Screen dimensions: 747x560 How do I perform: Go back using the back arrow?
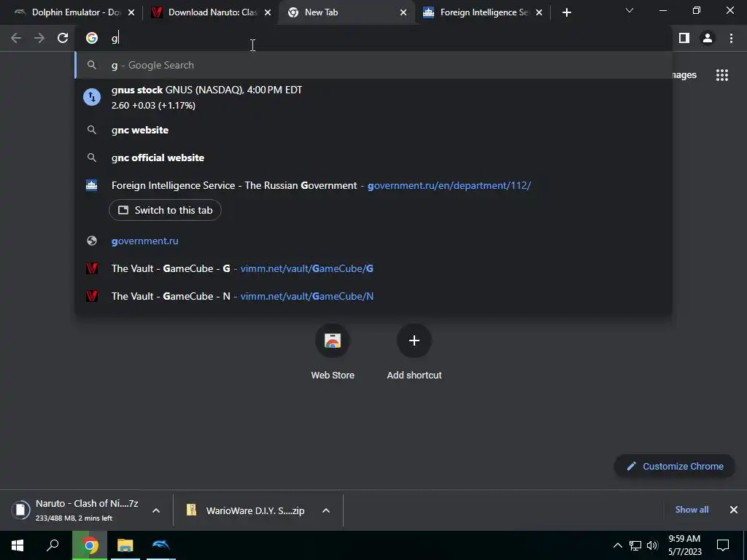pos(16,38)
